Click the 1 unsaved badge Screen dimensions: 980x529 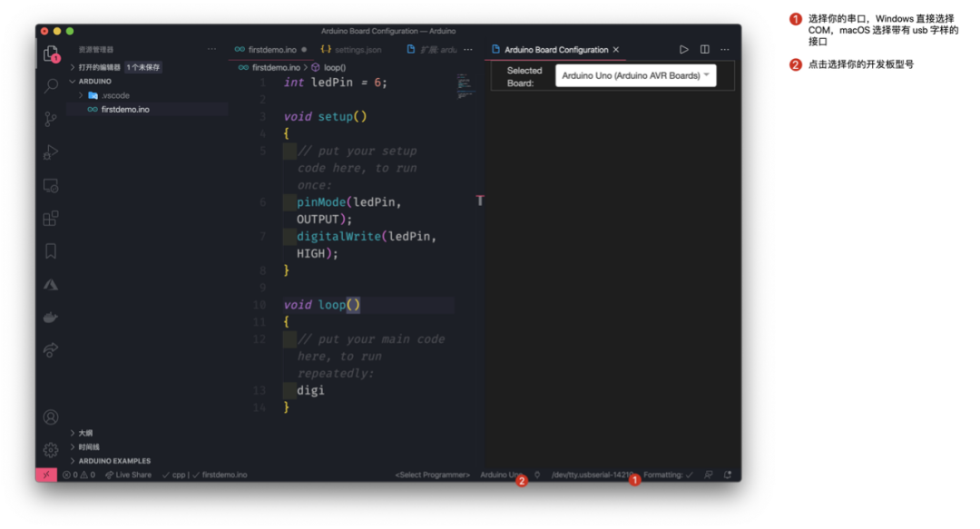[143, 67]
